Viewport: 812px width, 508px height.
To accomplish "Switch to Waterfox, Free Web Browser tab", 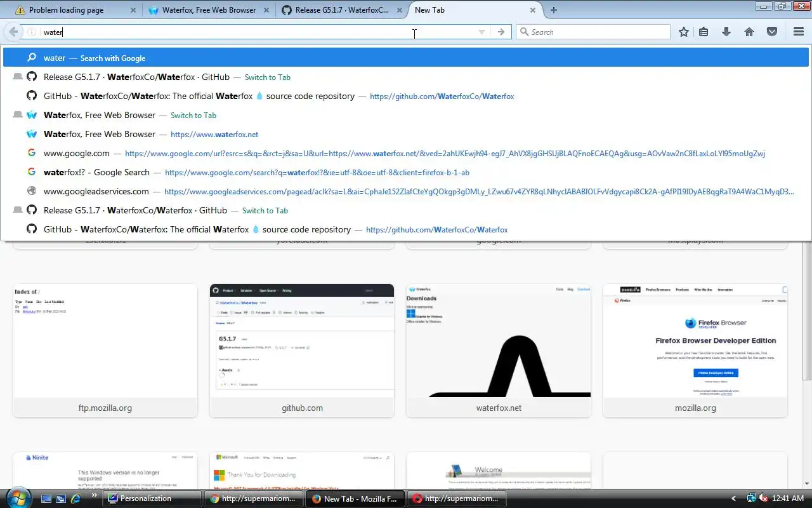I will [209, 10].
